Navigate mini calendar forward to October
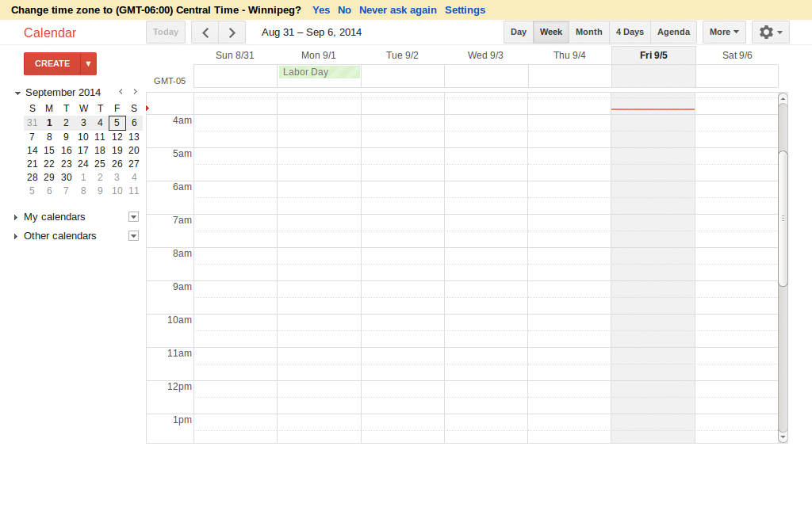 tap(134, 92)
